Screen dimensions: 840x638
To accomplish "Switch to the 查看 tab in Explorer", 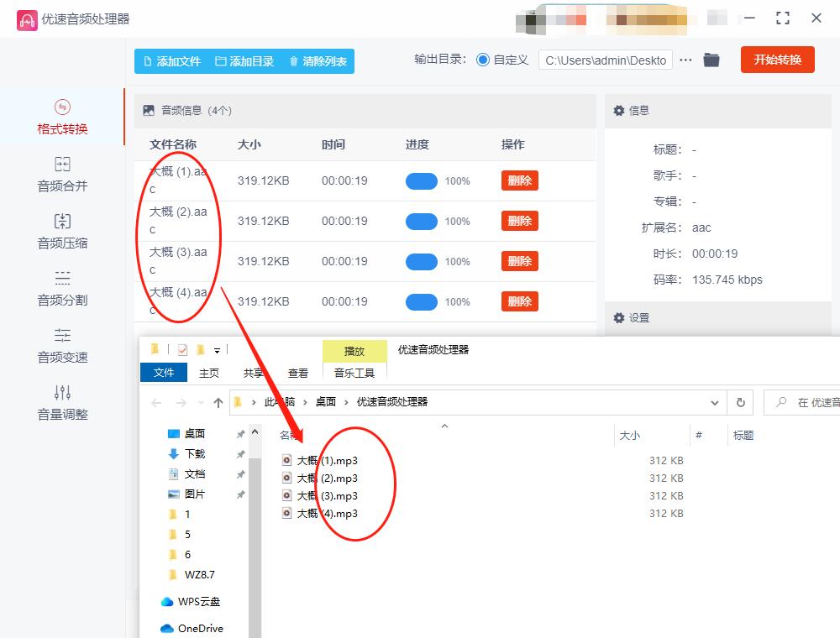I will (298, 373).
